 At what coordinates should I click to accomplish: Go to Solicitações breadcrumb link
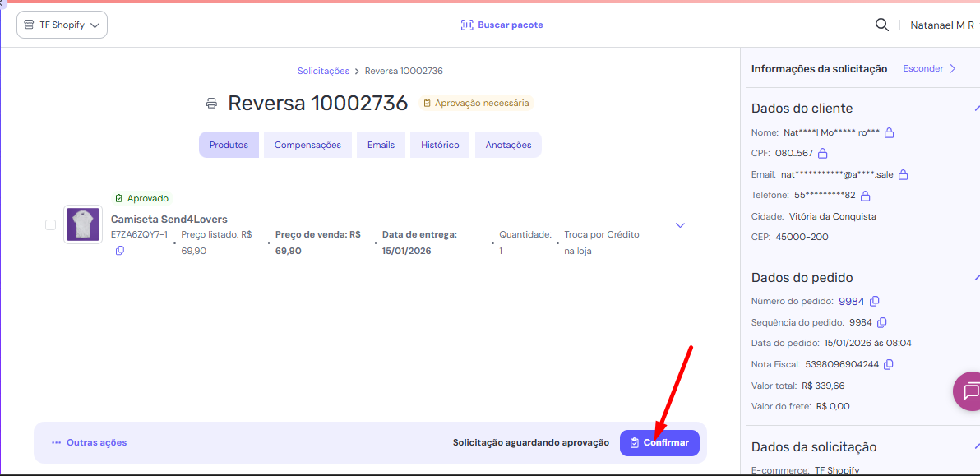(x=323, y=71)
